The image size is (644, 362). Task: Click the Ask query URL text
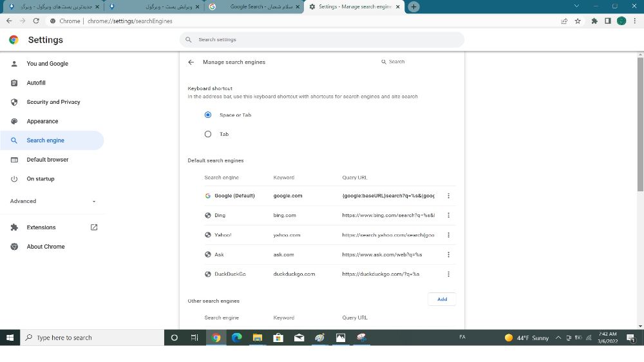pos(382,255)
